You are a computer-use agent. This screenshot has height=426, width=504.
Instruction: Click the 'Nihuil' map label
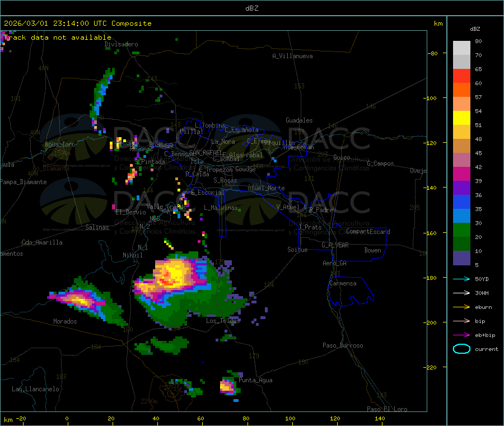click(133, 255)
